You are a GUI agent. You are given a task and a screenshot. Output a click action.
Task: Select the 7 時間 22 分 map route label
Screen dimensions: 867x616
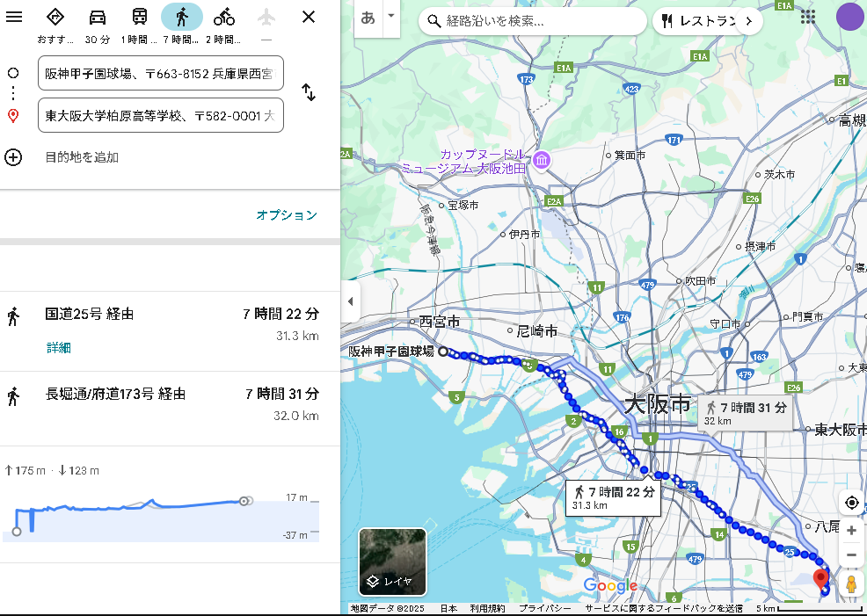(x=613, y=497)
